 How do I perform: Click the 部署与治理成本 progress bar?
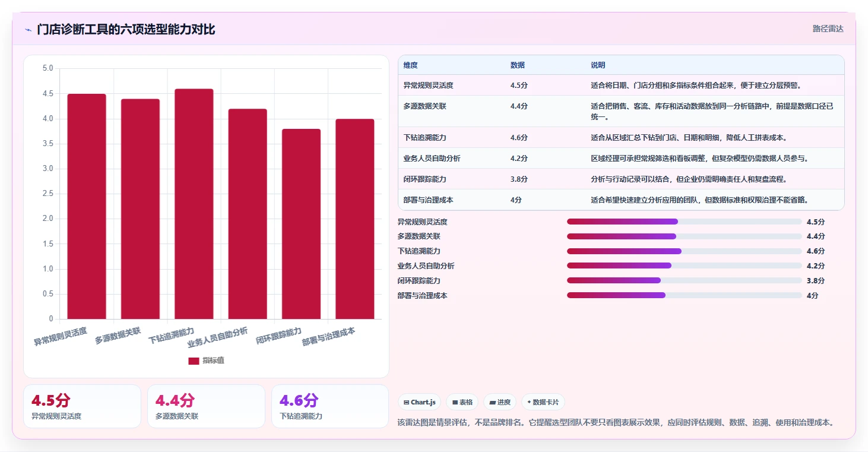coord(684,295)
